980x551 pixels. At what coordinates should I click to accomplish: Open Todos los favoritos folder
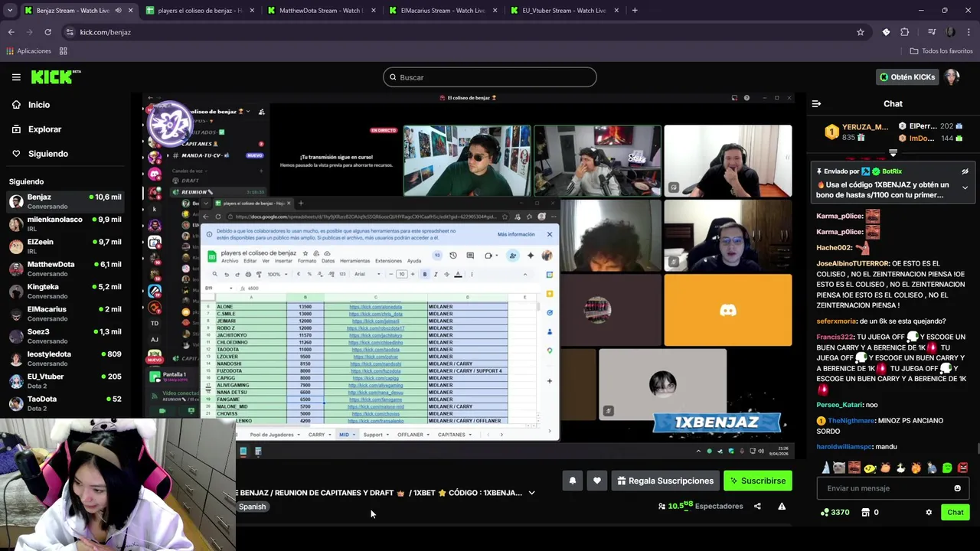tap(941, 51)
